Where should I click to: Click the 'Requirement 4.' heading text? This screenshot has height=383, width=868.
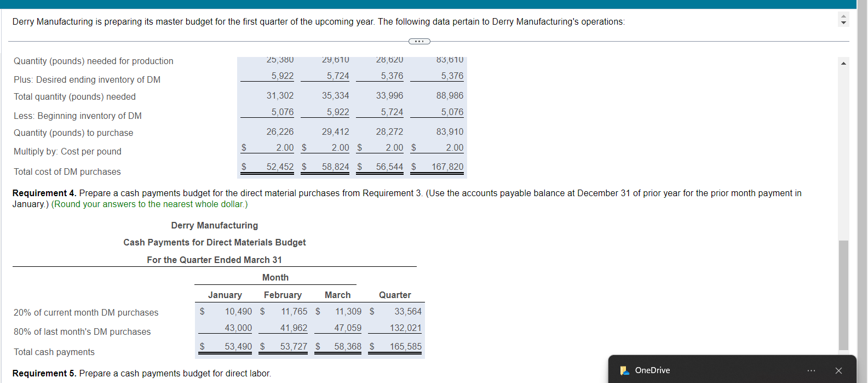pos(44,193)
